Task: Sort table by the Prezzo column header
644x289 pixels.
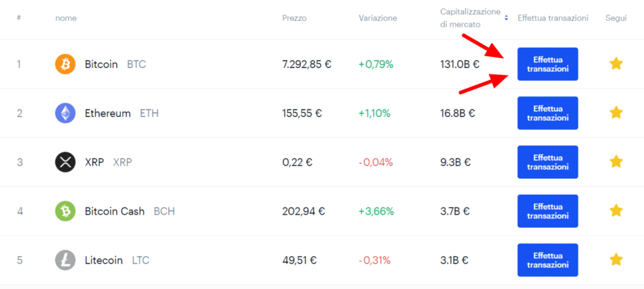Action: [294, 18]
